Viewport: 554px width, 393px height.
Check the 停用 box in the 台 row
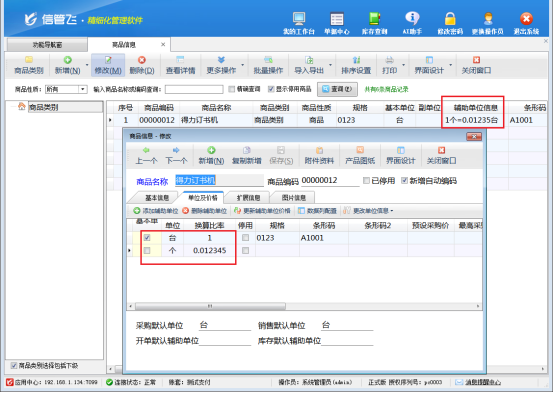[x=245, y=238]
